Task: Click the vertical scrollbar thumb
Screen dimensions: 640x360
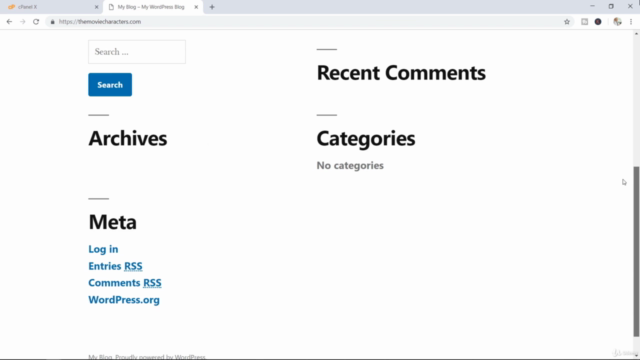Action: pyautogui.click(x=636, y=251)
